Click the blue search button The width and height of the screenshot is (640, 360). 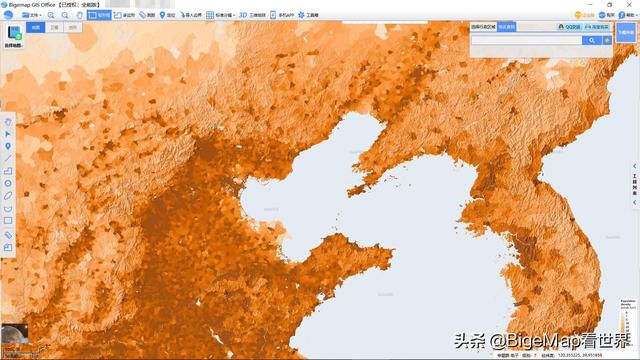pos(592,40)
